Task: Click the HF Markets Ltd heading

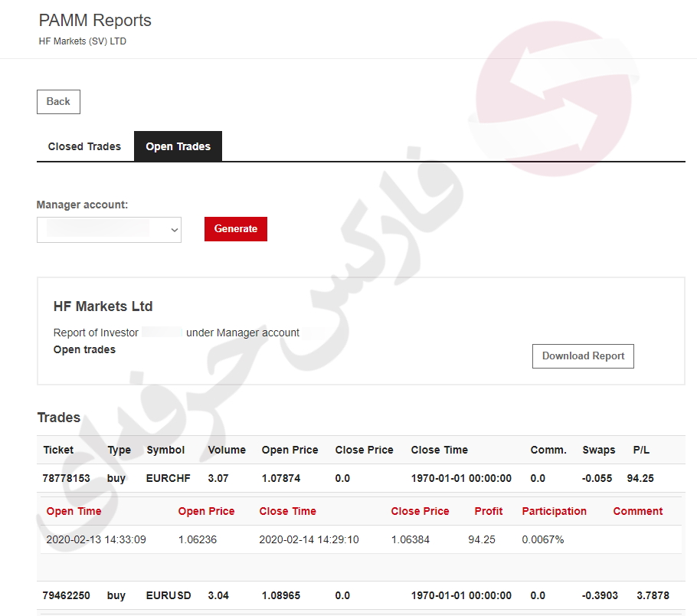Action: (103, 306)
